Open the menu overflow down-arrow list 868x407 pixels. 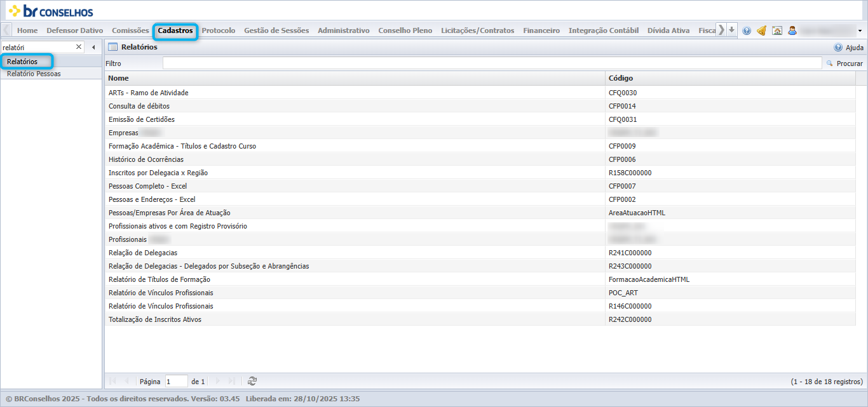[732, 30]
